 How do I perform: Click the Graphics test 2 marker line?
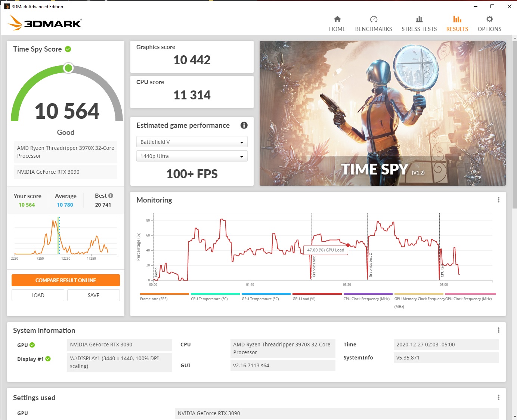[x=368, y=246]
